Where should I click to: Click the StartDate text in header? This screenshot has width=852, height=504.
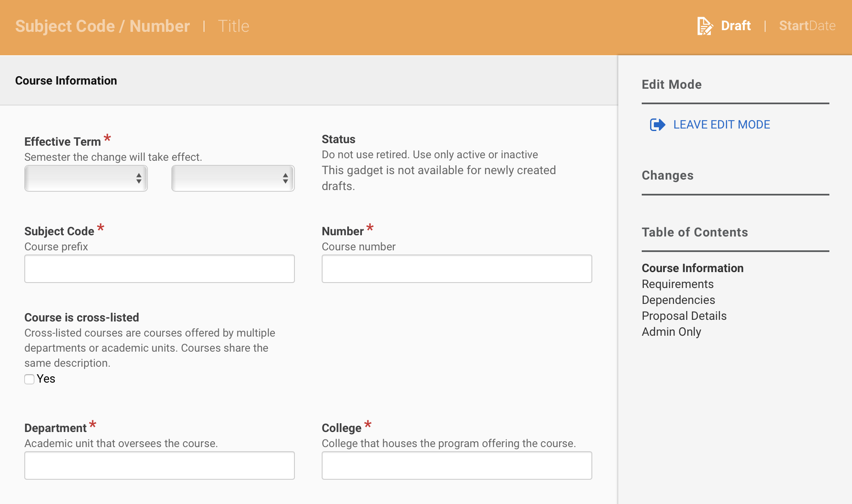click(807, 26)
